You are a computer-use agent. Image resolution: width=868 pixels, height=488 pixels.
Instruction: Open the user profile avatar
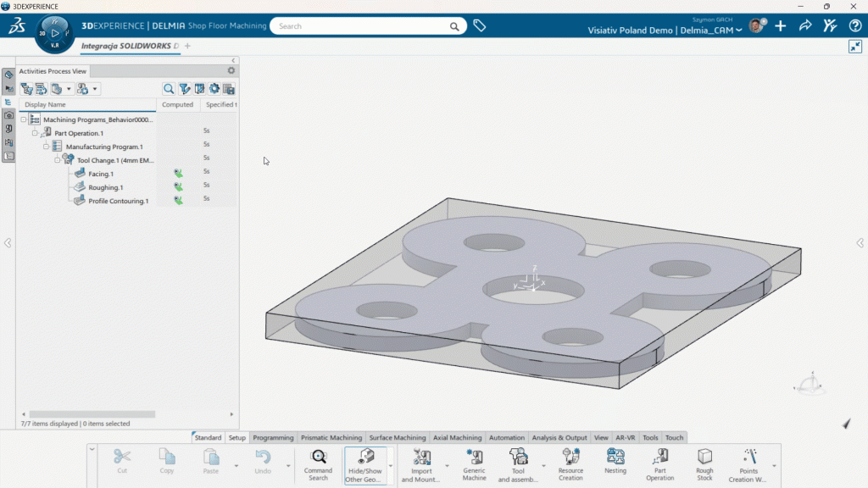[x=756, y=25]
